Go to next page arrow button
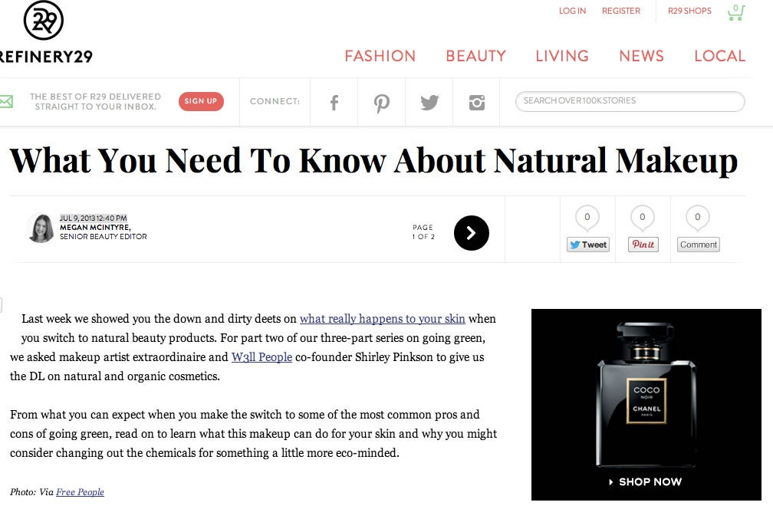 point(472,233)
